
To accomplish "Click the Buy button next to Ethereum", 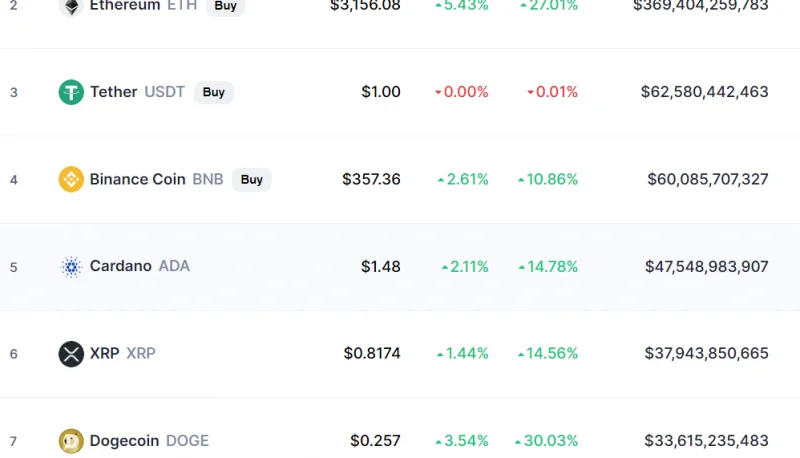I will (x=226, y=6).
